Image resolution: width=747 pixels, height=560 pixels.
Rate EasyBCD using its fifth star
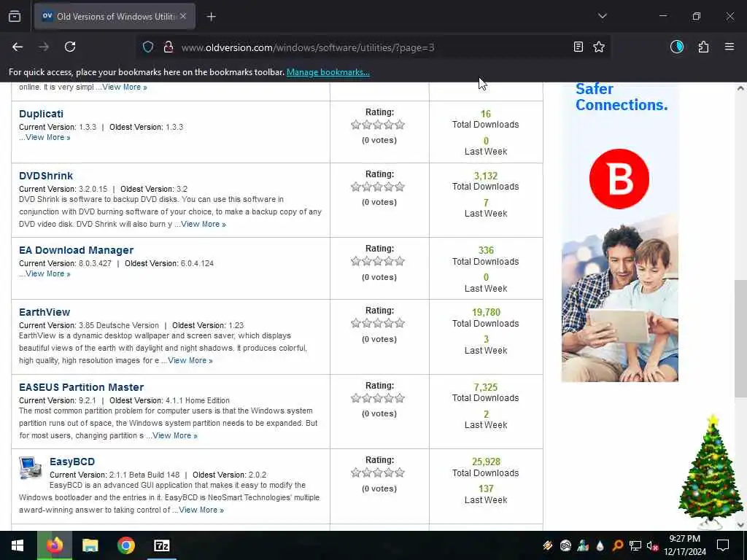click(400, 472)
